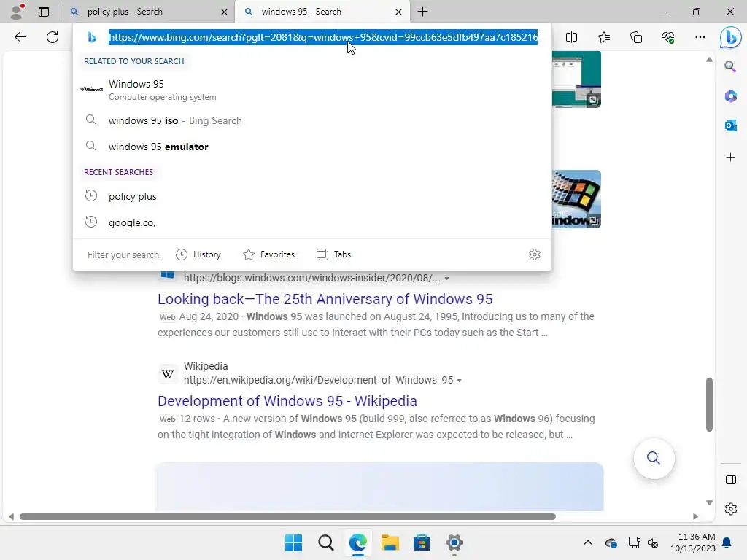
Task: Open a new tab with the plus icon
Action: pos(422,12)
